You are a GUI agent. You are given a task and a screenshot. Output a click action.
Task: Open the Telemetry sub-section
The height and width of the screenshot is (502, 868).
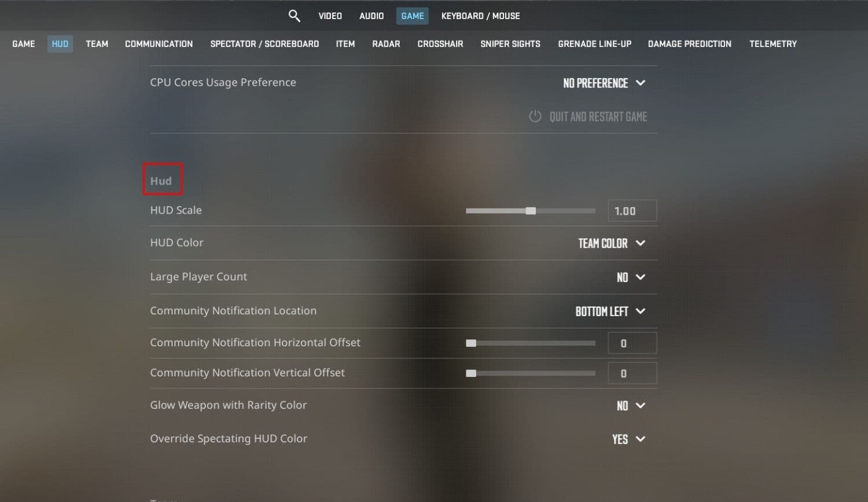click(773, 44)
